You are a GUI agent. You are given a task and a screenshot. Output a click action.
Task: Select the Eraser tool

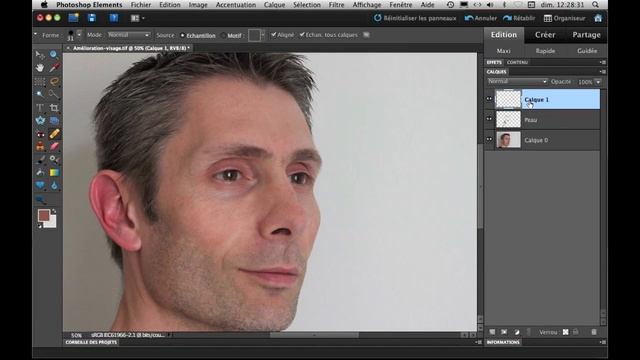(x=54, y=147)
